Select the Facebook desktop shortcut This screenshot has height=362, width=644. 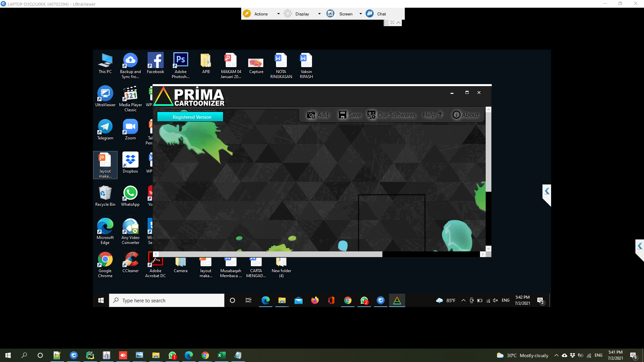[155, 63]
